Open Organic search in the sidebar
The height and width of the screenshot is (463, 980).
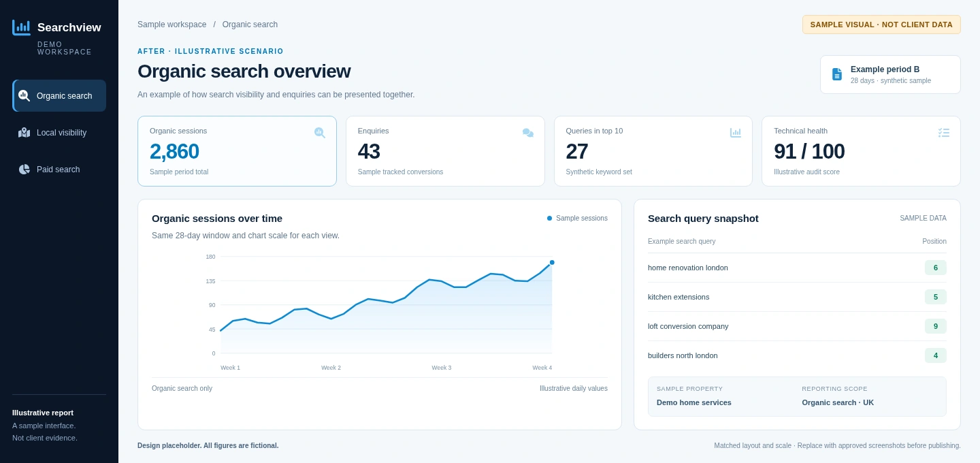click(59, 96)
